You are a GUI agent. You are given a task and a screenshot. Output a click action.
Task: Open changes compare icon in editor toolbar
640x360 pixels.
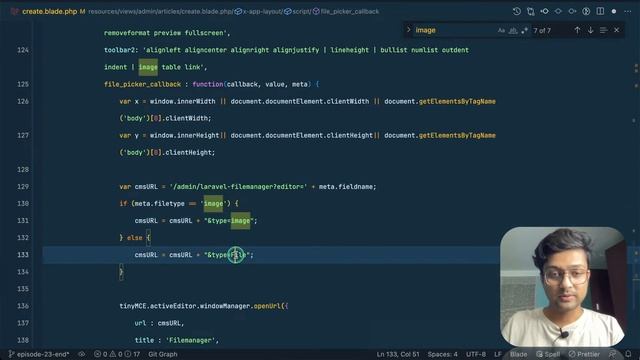(530, 11)
